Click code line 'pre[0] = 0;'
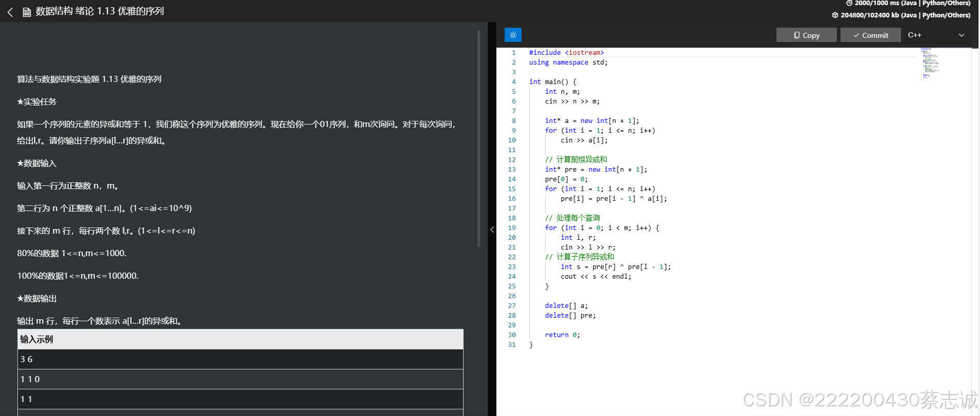980x416 pixels. pyautogui.click(x=567, y=179)
